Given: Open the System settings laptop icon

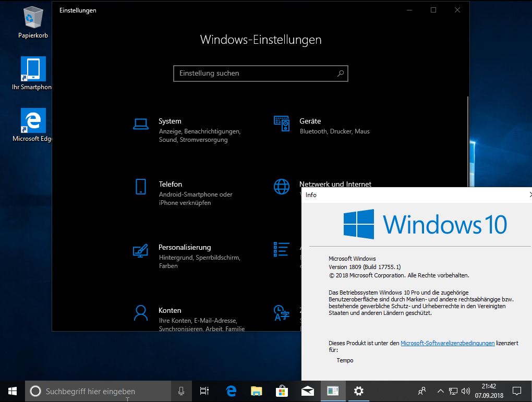Looking at the screenshot, I should (140, 124).
